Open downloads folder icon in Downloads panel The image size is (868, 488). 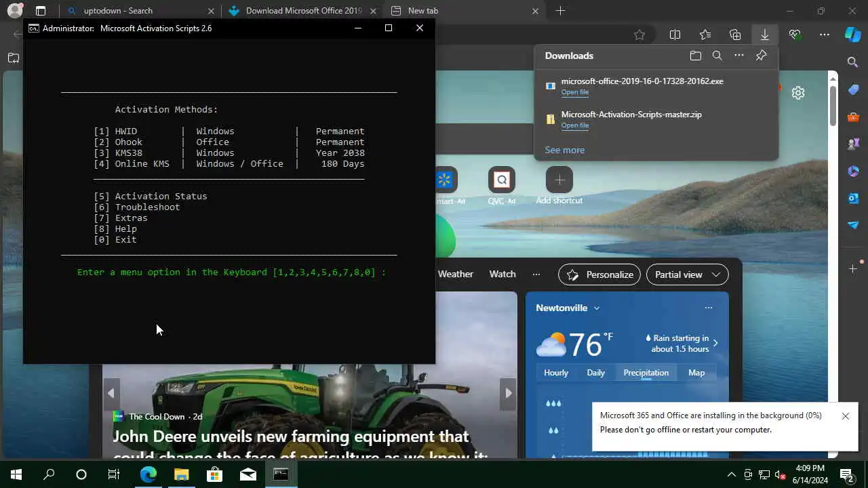click(695, 56)
